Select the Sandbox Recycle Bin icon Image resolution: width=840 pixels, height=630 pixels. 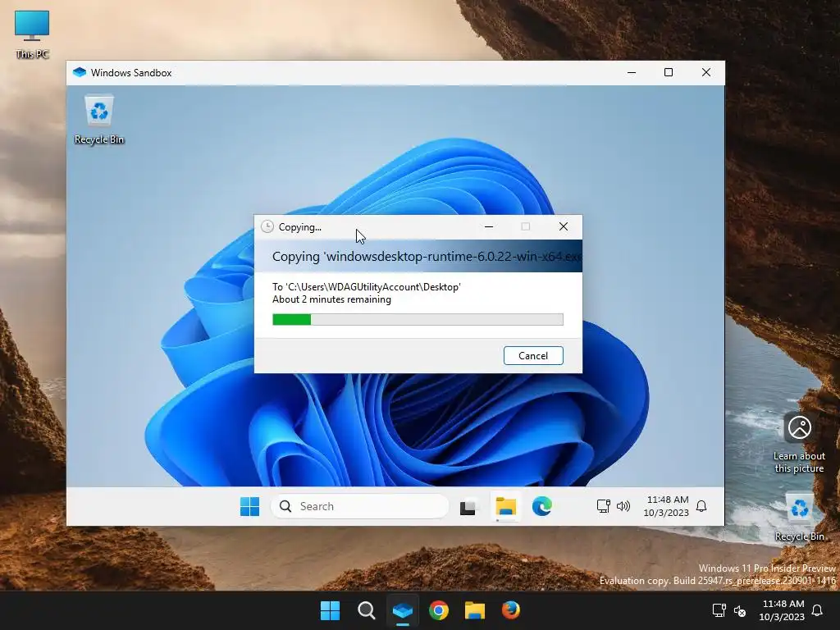tap(99, 120)
